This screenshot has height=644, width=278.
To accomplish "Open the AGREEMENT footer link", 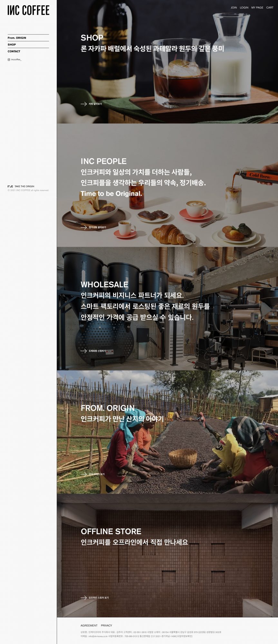I will click(89, 625).
